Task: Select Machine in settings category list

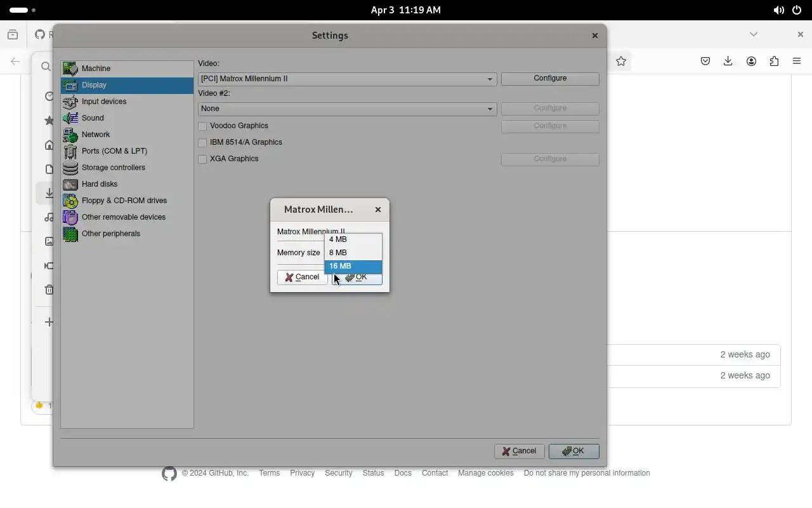Action: tap(127, 69)
